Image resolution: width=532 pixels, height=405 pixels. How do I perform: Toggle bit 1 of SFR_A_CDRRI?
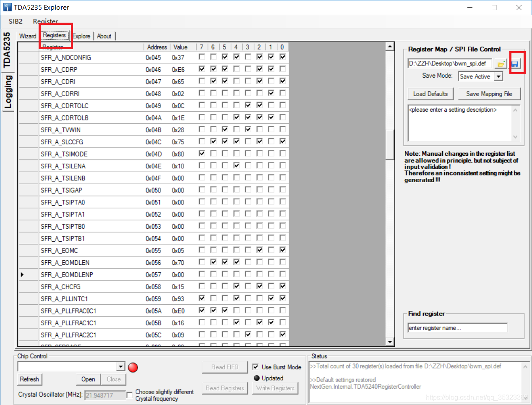tap(271, 93)
